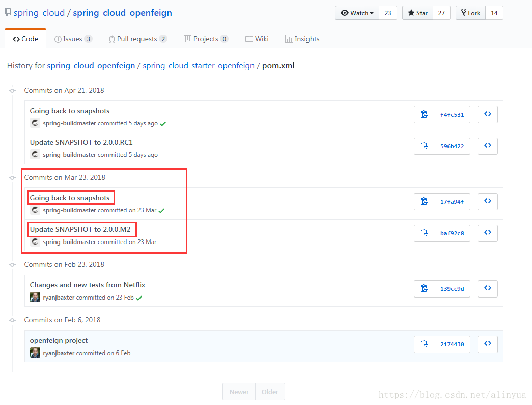Copy full SHA for commit 2174430

[x=424, y=344]
